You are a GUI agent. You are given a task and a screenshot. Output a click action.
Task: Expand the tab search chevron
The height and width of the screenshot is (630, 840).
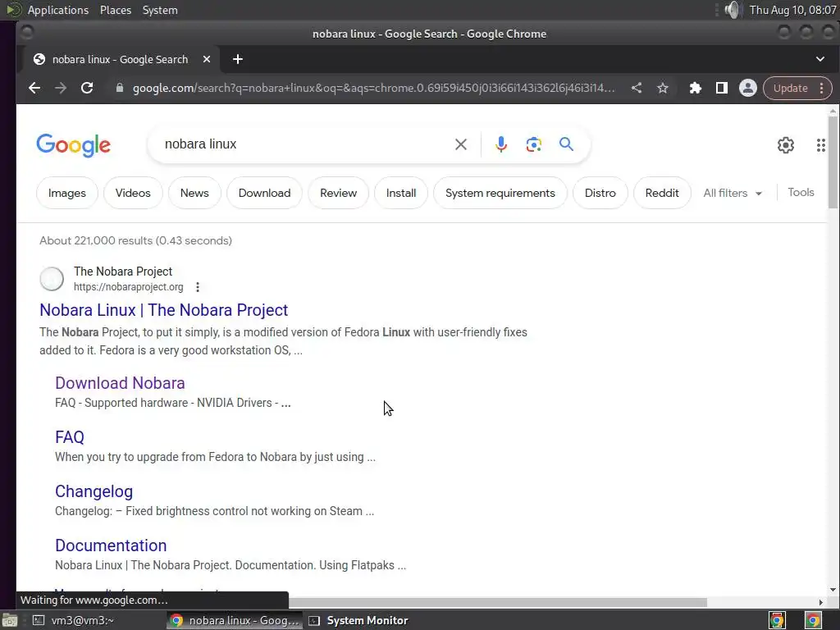pyautogui.click(x=820, y=59)
